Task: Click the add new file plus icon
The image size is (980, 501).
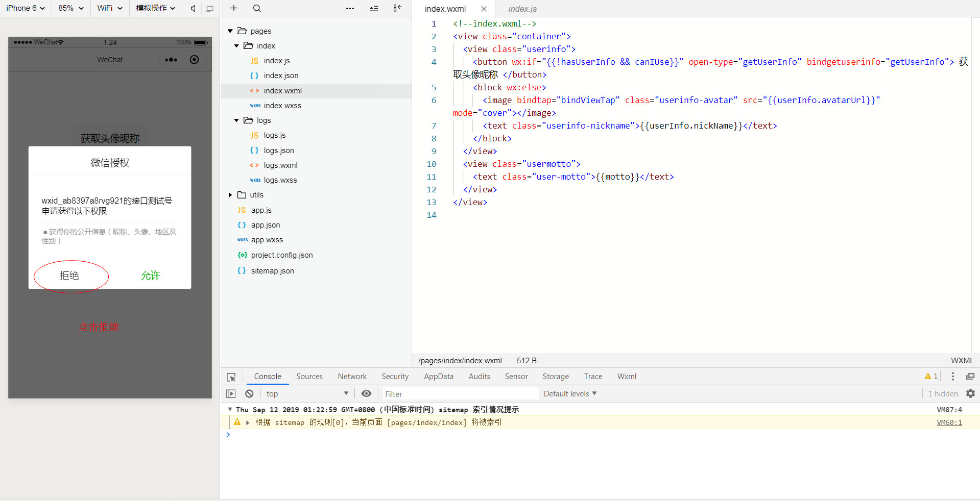Action: [234, 8]
